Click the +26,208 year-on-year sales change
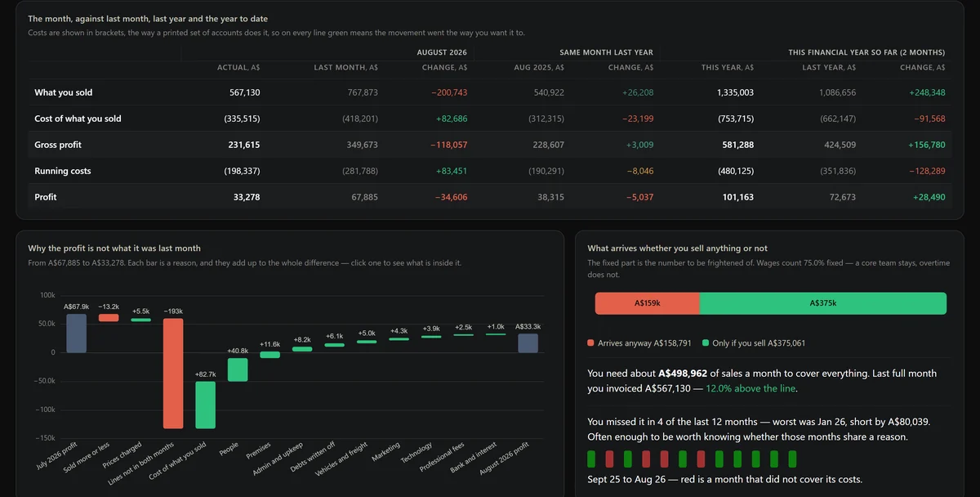The image size is (980, 497). click(x=638, y=92)
